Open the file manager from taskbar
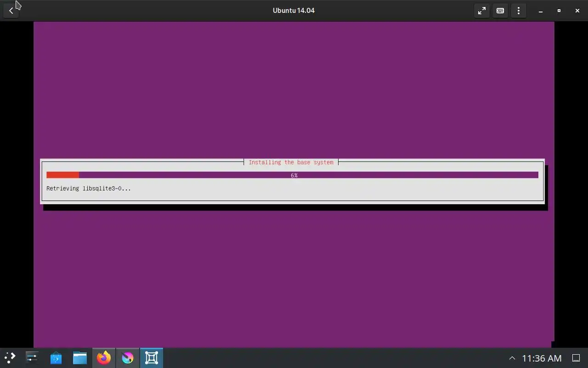588x368 pixels. click(80, 357)
